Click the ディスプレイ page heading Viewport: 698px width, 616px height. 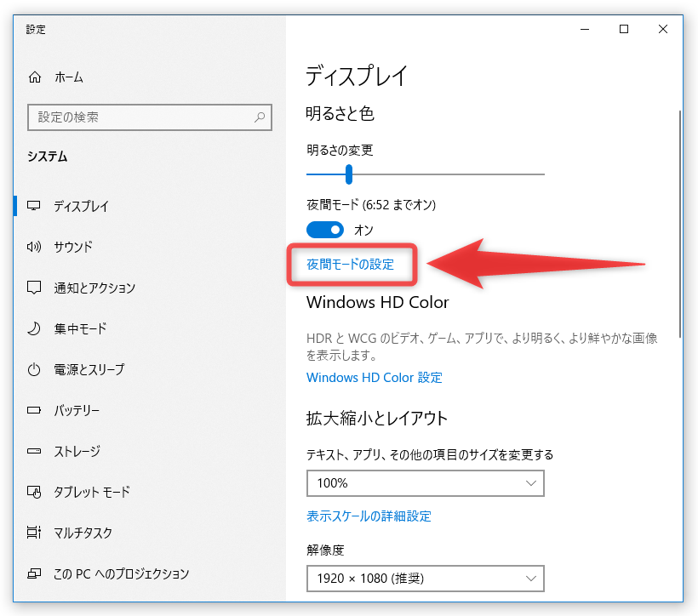click(357, 76)
